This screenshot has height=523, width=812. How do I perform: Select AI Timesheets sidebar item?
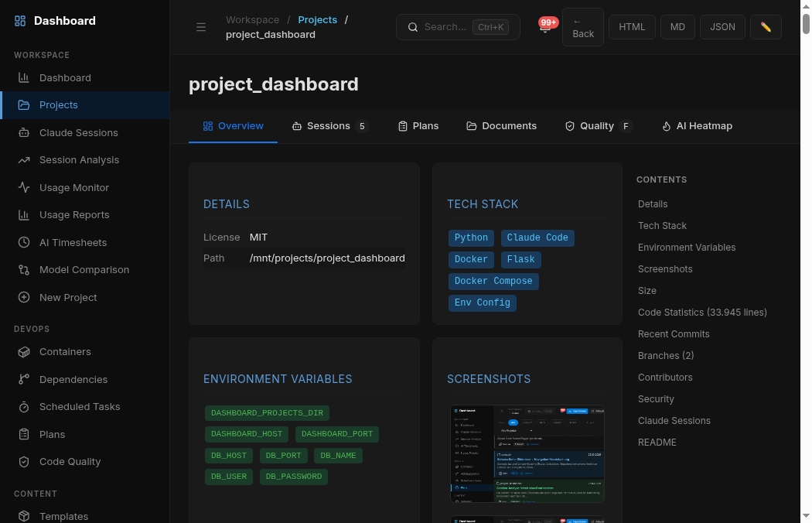pyautogui.click(x=73, y=242)
